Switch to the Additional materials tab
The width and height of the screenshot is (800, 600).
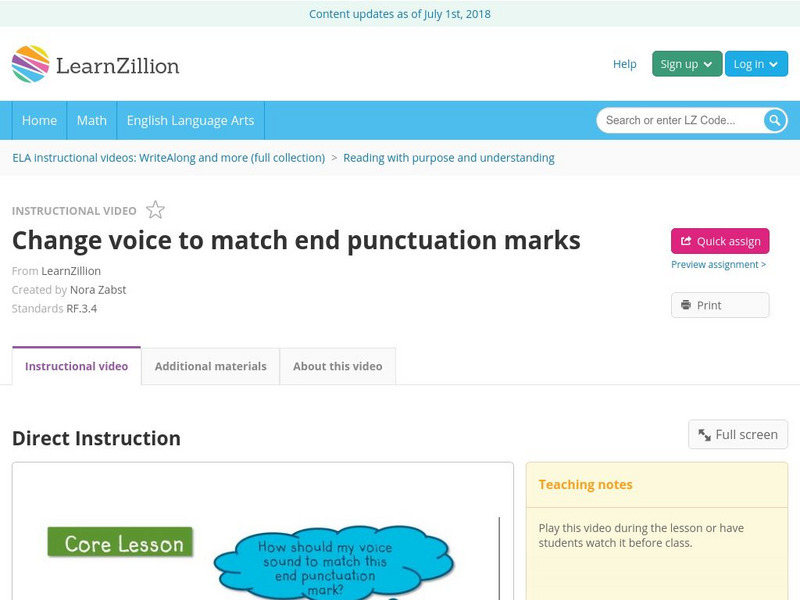click(211, 366)
